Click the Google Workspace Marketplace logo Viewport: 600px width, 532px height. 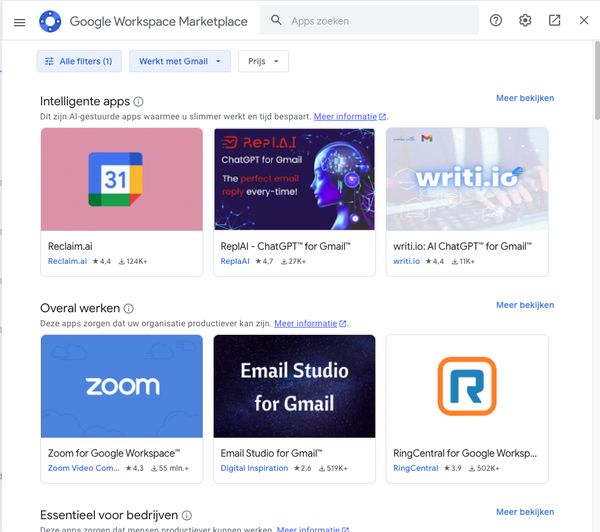click(50, 21)
